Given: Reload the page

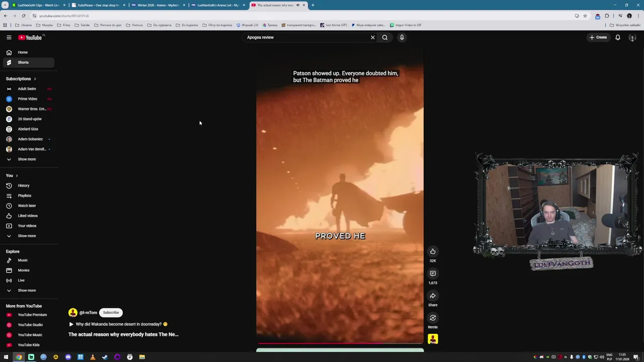Looking at the screenshot, I should pyautogui.click(x=23, y=16).
